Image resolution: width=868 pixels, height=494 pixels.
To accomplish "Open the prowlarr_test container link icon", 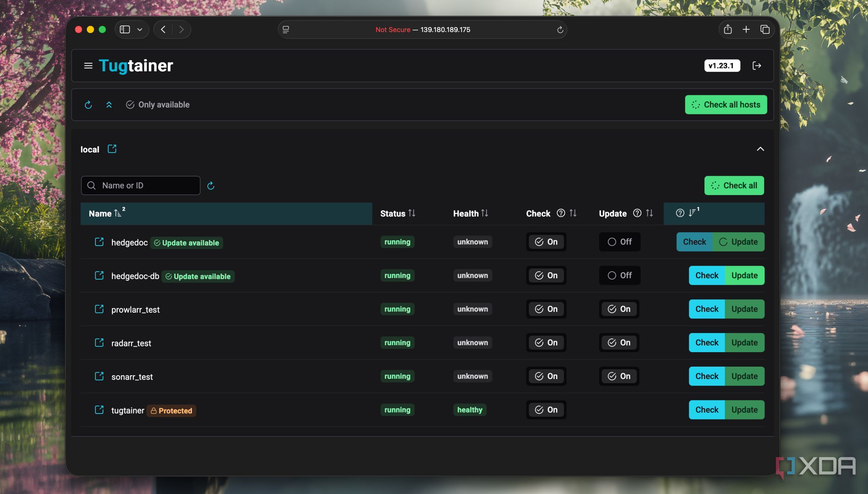I will 99,309.
